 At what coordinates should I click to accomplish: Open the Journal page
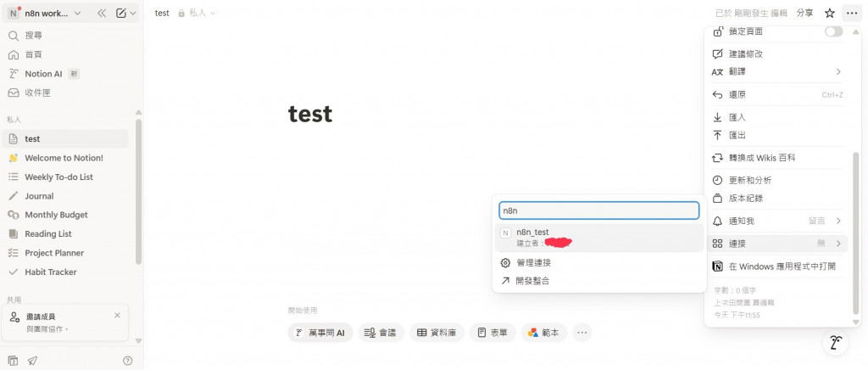(x=65, y=196)
